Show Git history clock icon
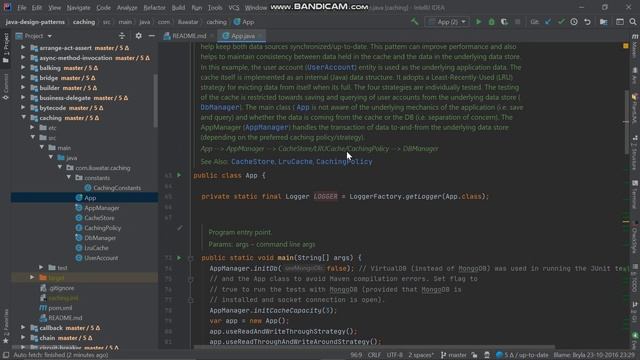 574,22
